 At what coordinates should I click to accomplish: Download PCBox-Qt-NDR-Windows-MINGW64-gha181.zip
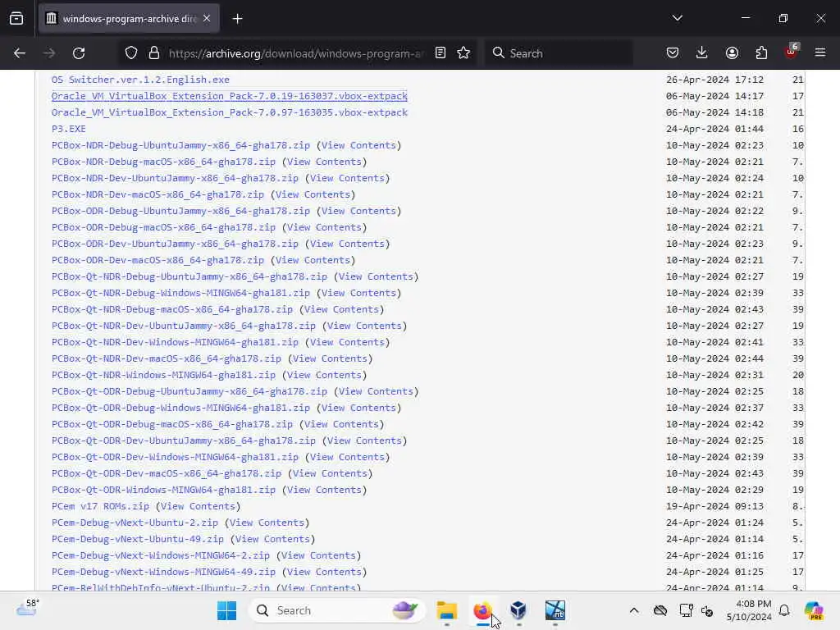163,375
